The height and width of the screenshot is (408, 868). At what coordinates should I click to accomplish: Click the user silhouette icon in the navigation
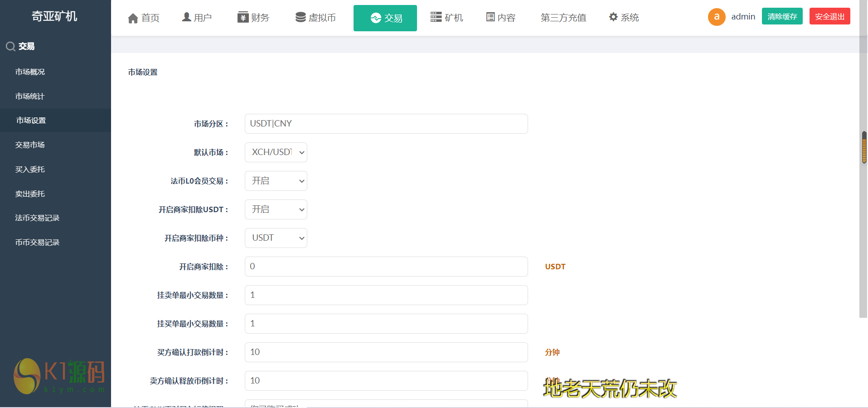186,17
